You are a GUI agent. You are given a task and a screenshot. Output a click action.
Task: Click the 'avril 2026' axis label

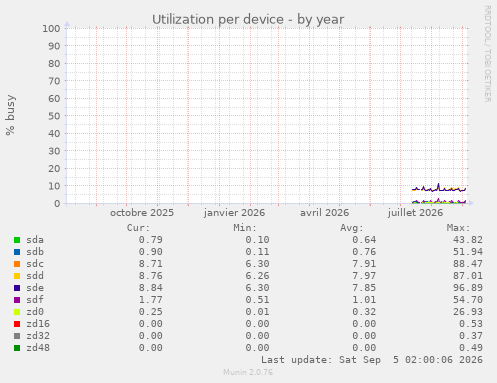pyautogui.click(x=324, y=213)
